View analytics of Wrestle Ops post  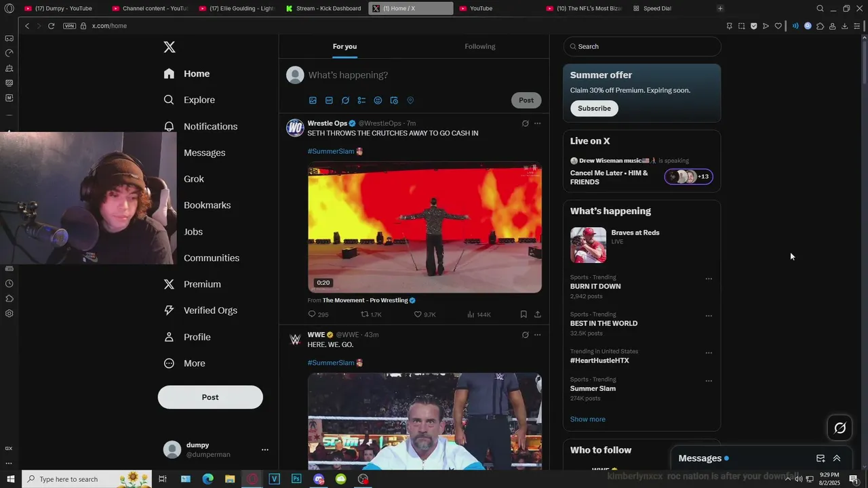click(479, 314)
